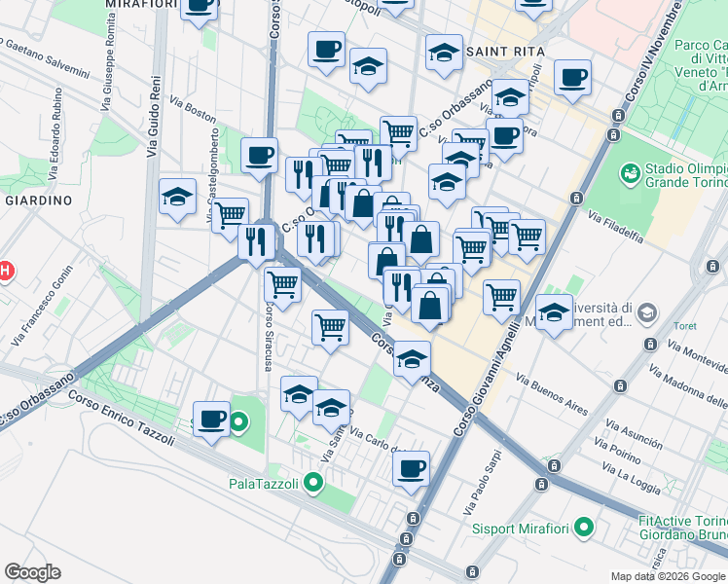Click the Via Paolo Sarpi street label
Viewport: 728px width, 584px height.
coord(483,483)
